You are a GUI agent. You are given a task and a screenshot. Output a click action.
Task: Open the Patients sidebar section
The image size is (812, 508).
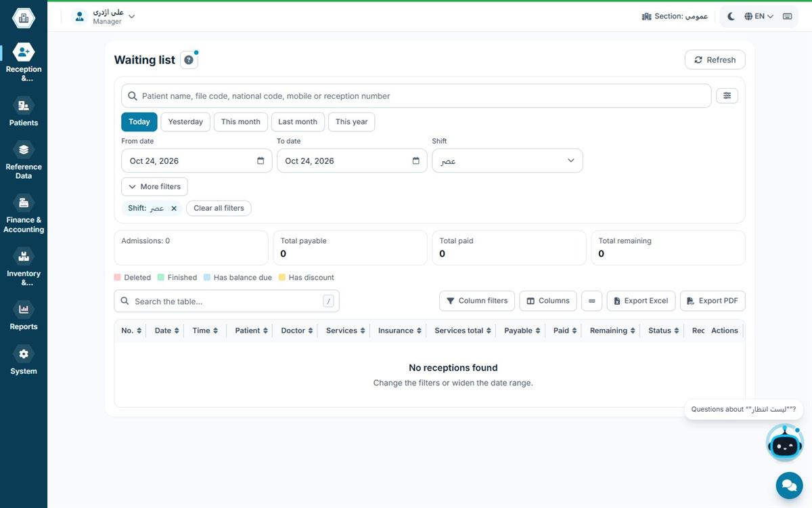click(x=24, y=112)
